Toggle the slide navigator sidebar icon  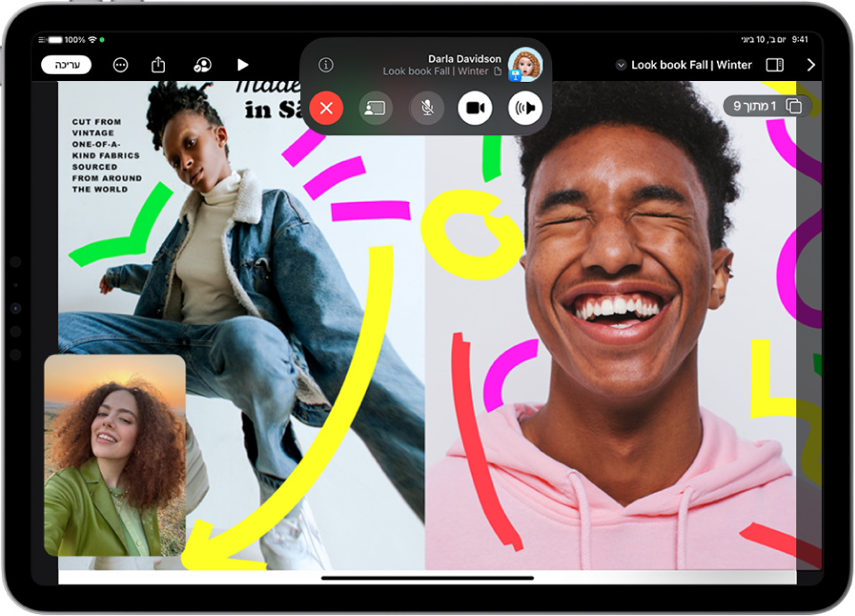(774, 65)
